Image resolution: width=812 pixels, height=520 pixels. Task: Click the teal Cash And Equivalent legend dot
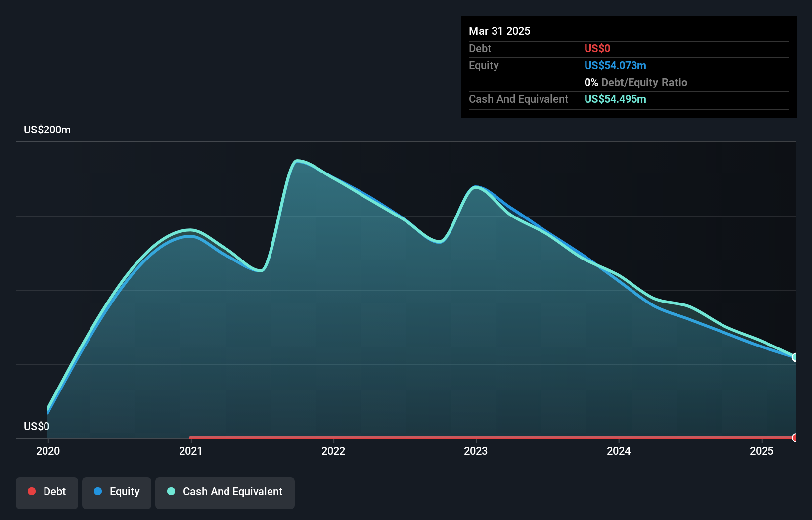171,491
